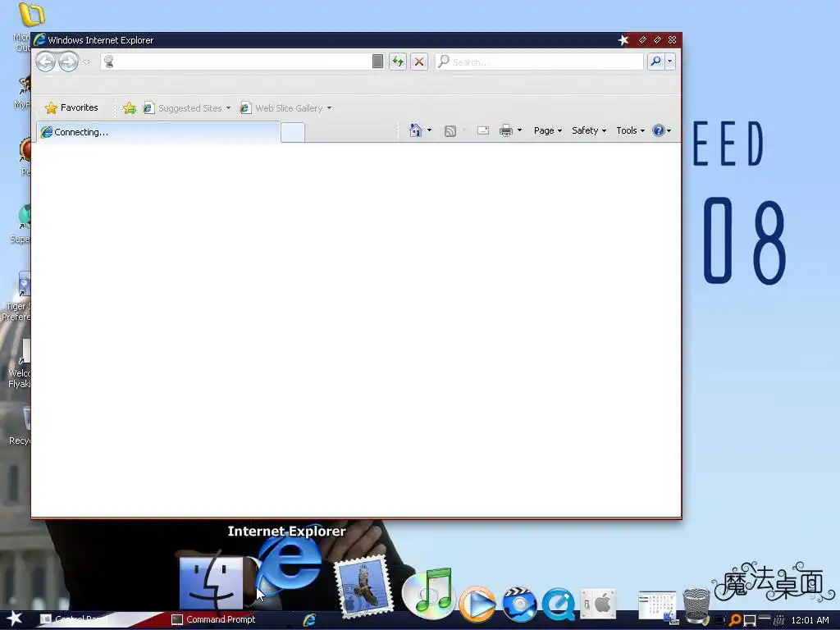The height and width of the screenshot is (630, 840).
Task: Click in the Search box
Action: [x=540, y=62]
